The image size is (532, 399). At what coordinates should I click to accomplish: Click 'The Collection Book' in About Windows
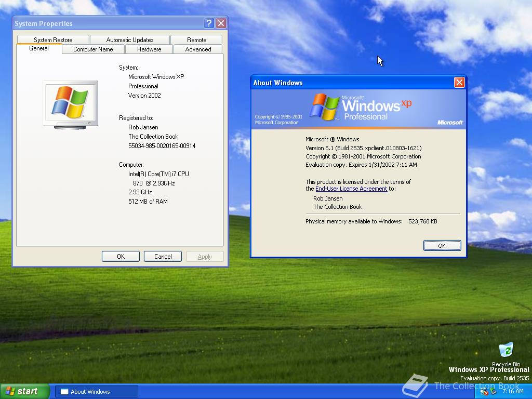[338, 207]
